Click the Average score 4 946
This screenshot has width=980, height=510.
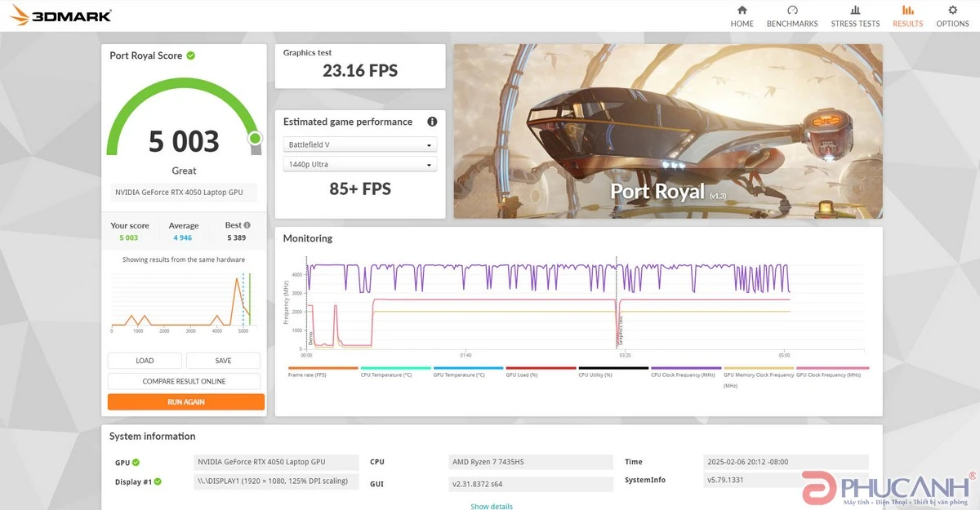click(184, 238)
